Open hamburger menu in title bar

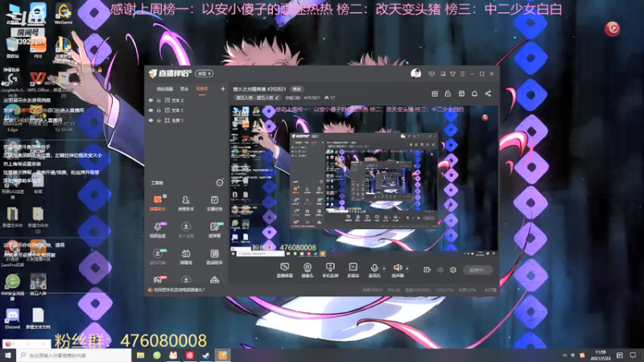462,74
